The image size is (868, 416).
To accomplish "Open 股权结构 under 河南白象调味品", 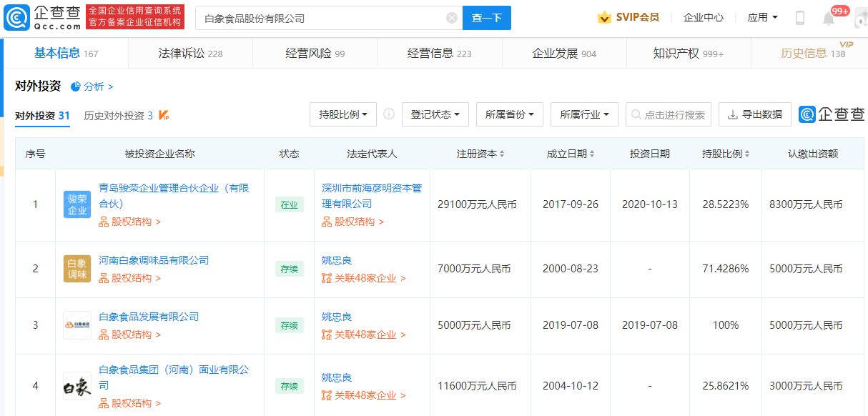I will (x=130, y=278).
